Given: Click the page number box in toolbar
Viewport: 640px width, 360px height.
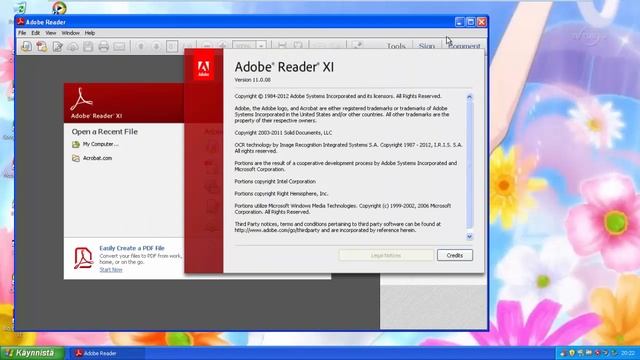Looking at the screenshot, I should point(172,47).
